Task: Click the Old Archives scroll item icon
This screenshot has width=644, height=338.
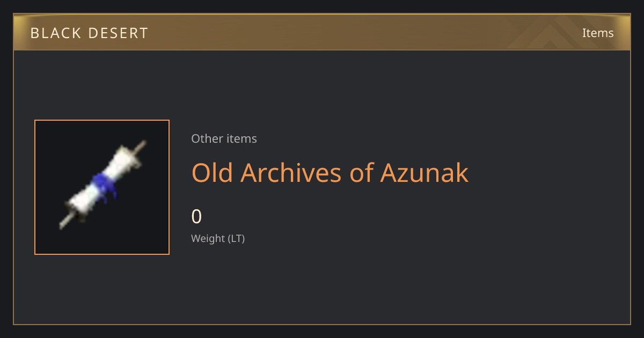Action: pyautogui.click(x=102, y=187)
